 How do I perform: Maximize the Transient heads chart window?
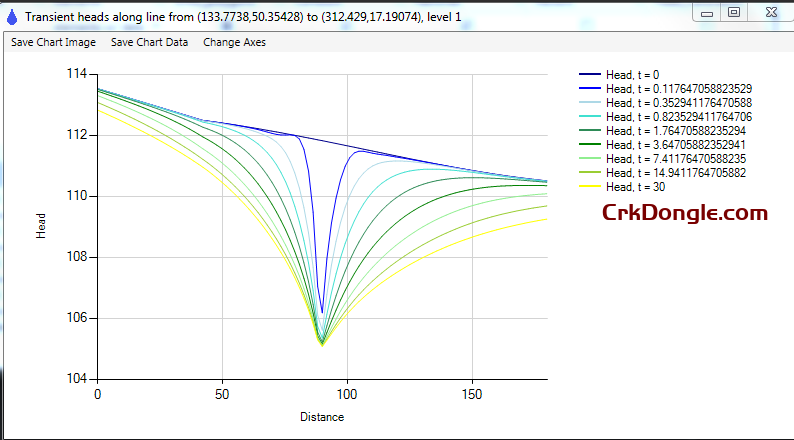point(734,12)
